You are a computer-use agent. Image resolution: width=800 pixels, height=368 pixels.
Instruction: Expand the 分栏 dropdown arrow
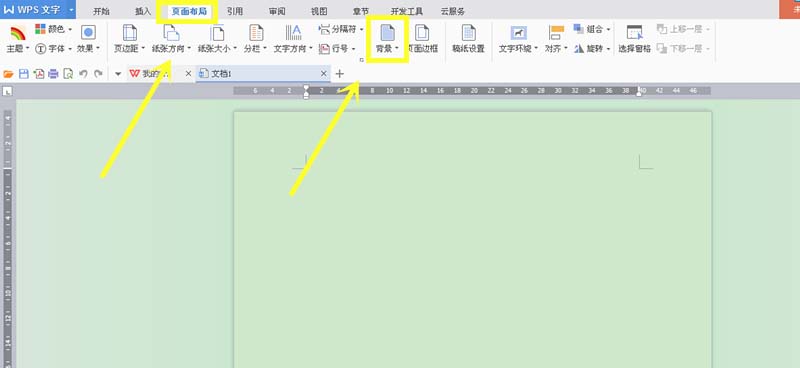265,49
